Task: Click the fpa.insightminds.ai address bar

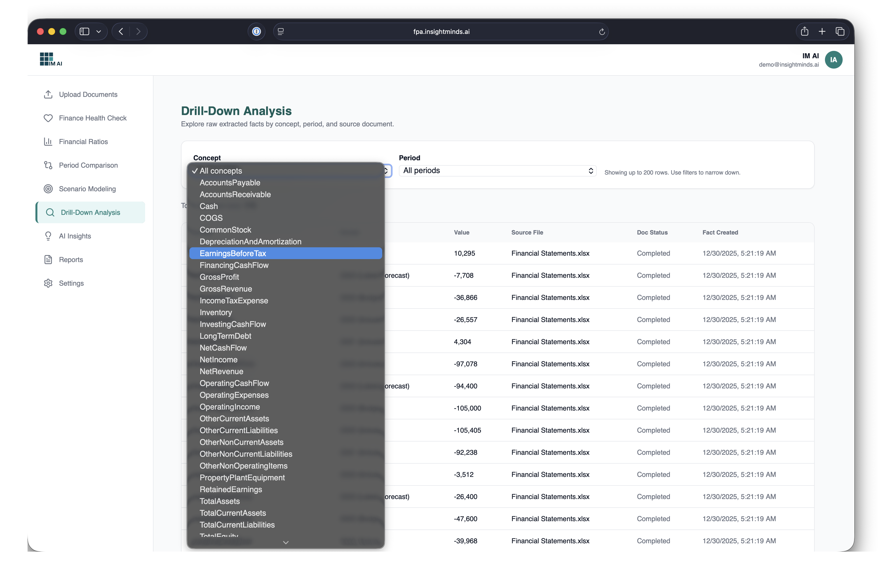Action: pyautogui.click(x=441, y=32)
